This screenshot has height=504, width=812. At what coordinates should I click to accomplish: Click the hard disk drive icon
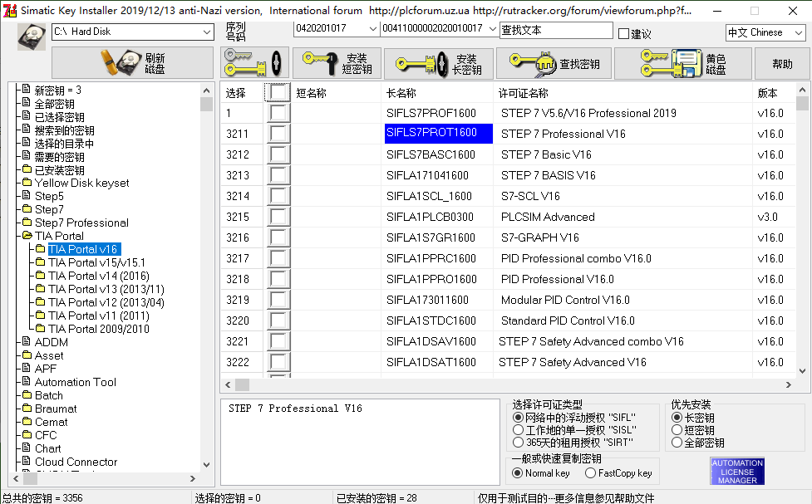tap(32, 37)
